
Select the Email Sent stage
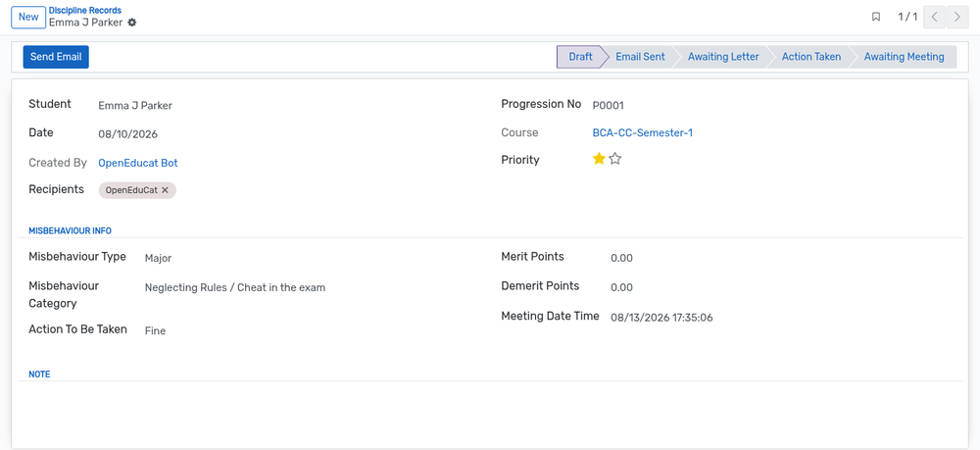tap(640, 57)
